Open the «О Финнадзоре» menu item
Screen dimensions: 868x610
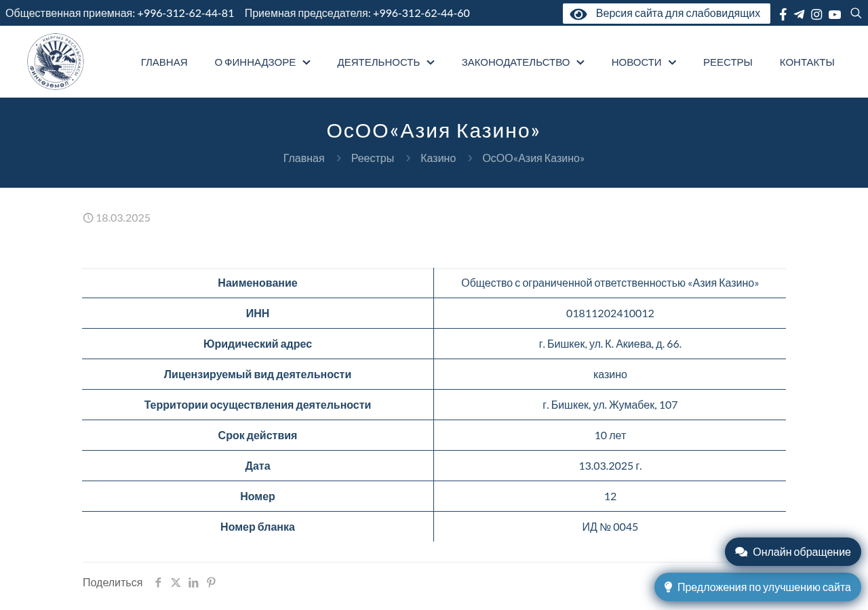[255, 62]
